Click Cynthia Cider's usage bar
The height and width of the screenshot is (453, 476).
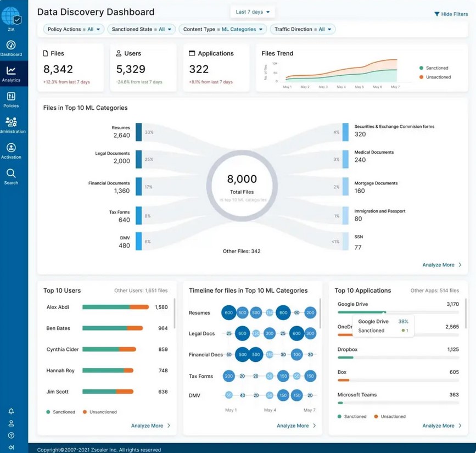(109, 349)
